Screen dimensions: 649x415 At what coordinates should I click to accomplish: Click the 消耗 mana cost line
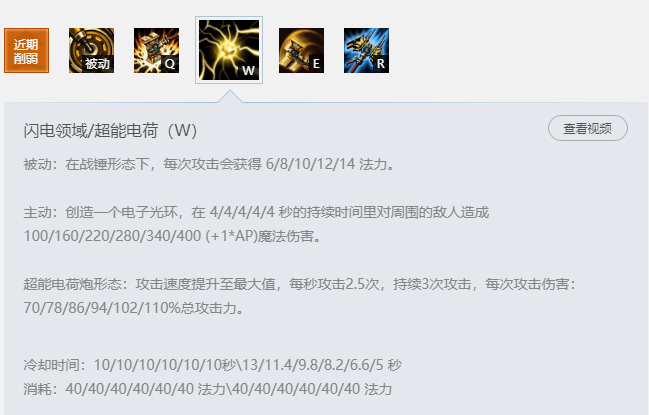[207, 389]
